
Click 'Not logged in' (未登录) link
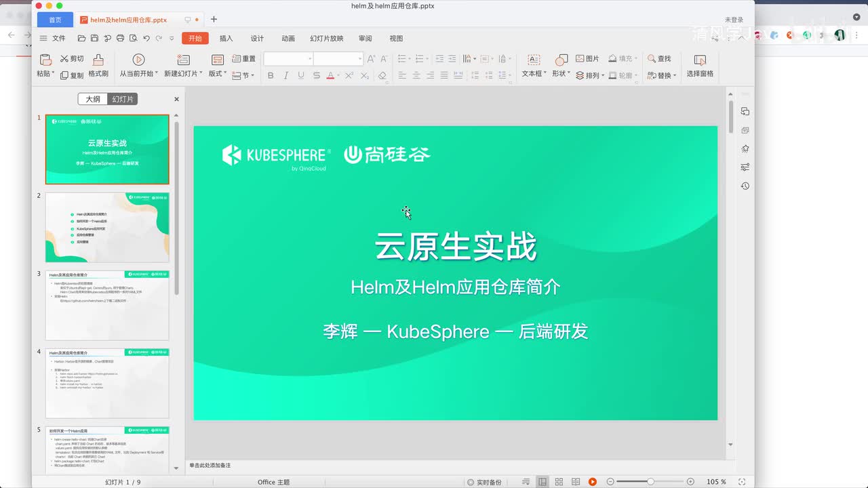734,20
